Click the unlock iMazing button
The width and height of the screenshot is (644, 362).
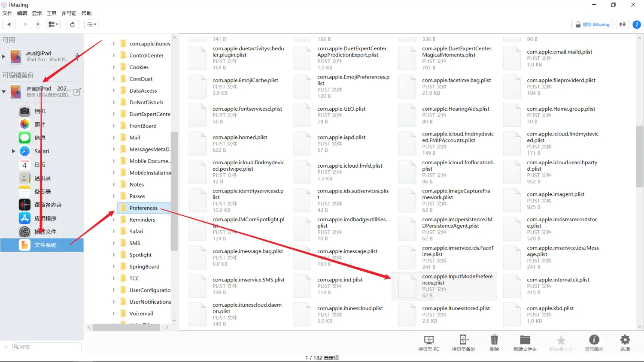(x=592, y=24)
